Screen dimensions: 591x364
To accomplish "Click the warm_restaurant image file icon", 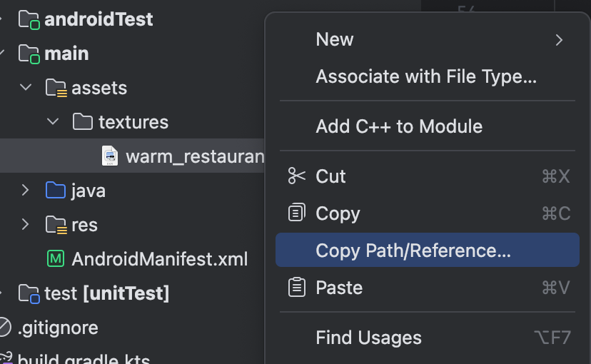I will pyautogui.click(x=110, y=156).
